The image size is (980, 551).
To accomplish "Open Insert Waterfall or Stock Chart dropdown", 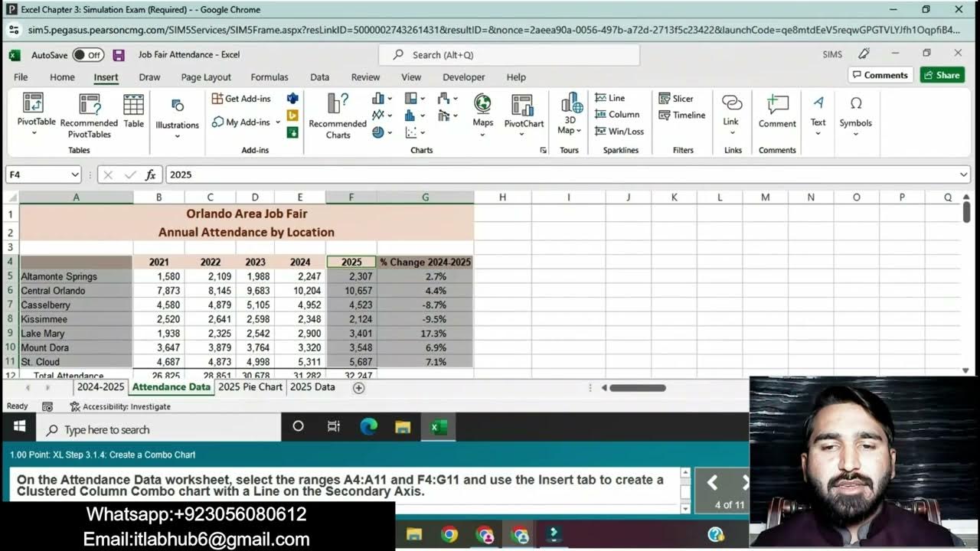I will tap(447, 99).
